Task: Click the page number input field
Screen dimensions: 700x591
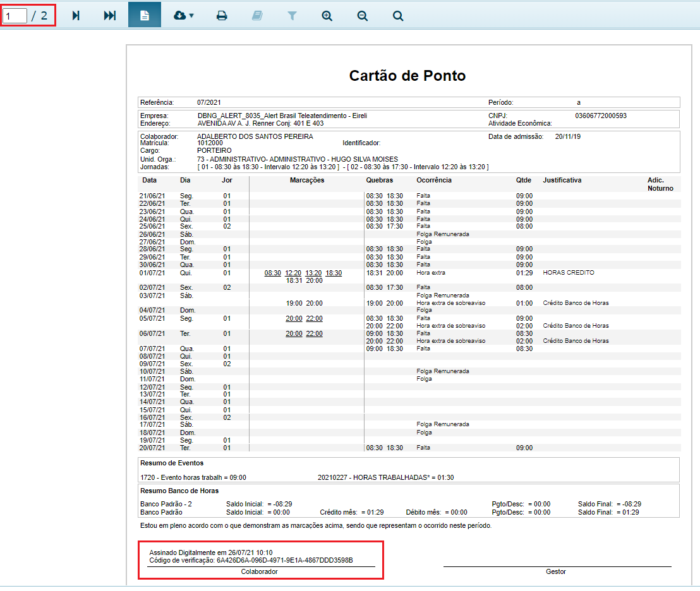Action: click(x=15, y=16)
